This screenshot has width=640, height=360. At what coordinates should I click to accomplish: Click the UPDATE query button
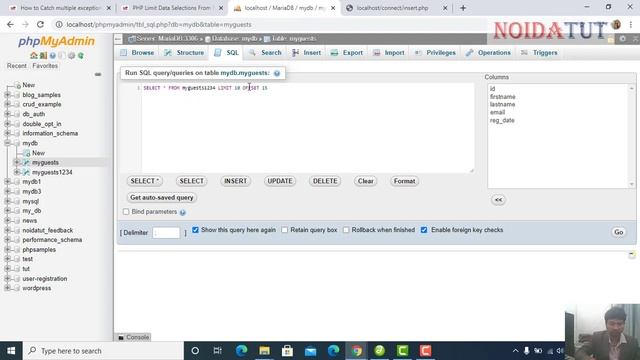point(280,181)
